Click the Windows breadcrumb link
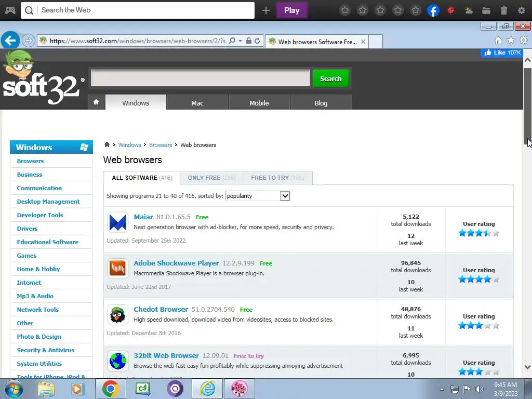 pyautogui.click(x=129, y=145)
